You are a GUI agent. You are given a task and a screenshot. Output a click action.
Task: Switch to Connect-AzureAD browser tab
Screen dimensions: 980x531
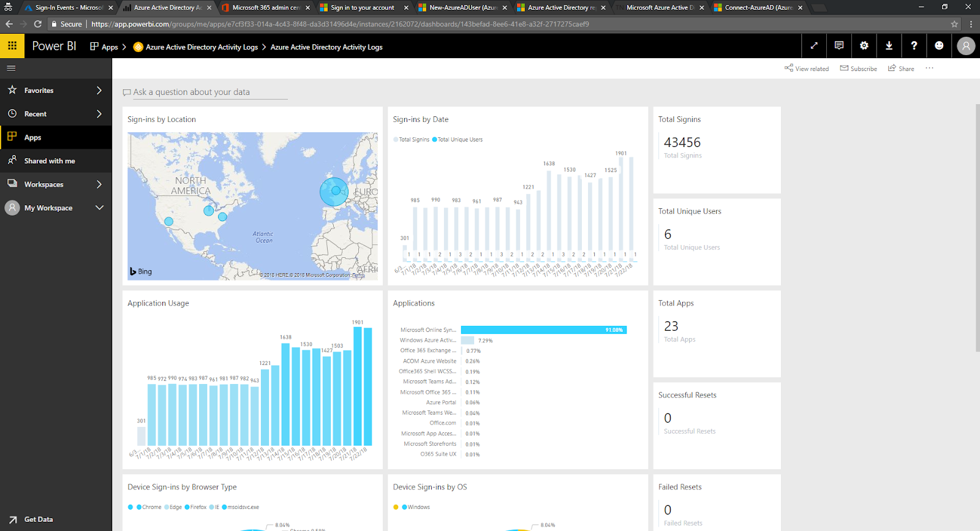(x=758, y=7)
